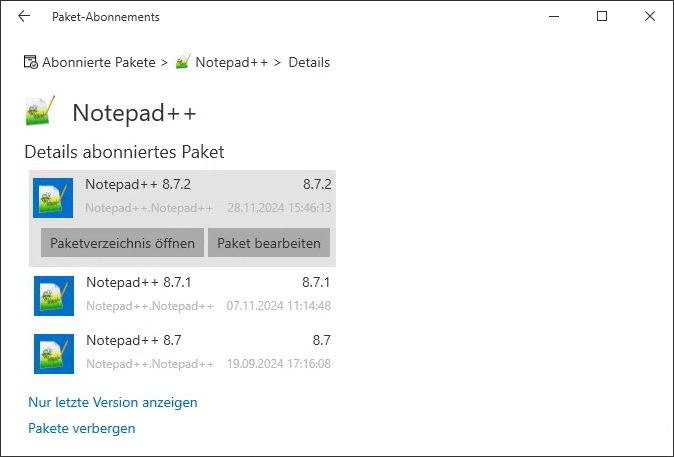Click the back arrow in title bar

coord(24,17)
